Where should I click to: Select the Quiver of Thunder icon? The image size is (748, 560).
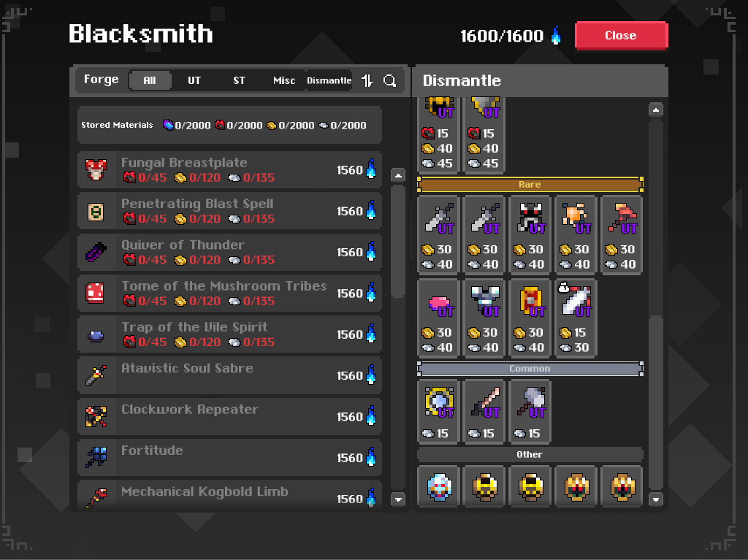[x=96, y=252]
